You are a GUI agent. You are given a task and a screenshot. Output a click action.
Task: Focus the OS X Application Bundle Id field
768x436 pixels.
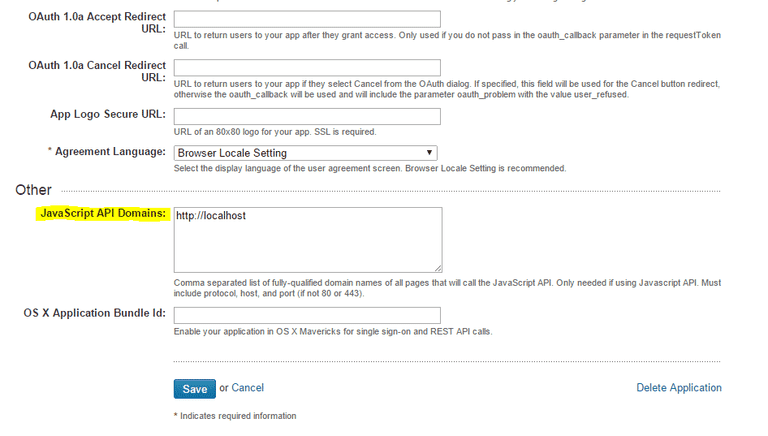tap(307, 315)
